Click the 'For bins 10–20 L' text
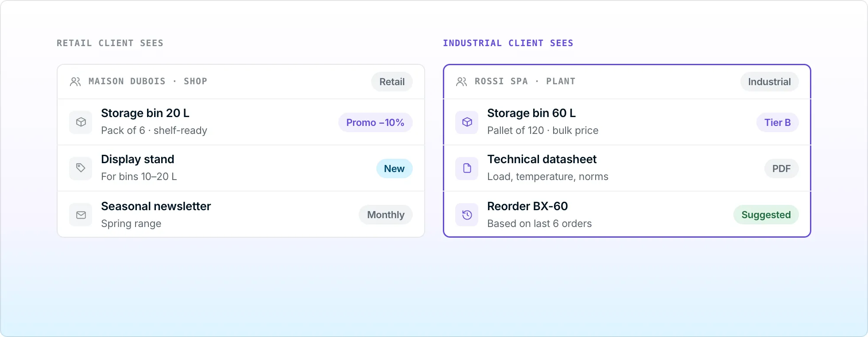868x337 pixels. coord(139,176)
